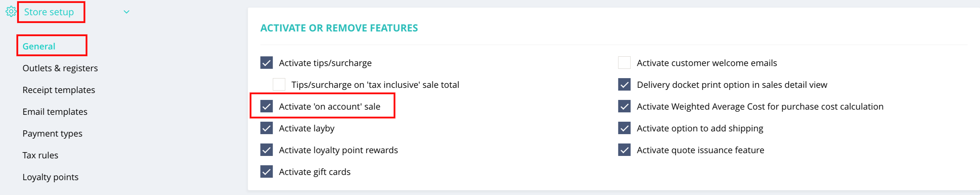Toggle Activate 'on account' sale checkbox

pos(267,106)
